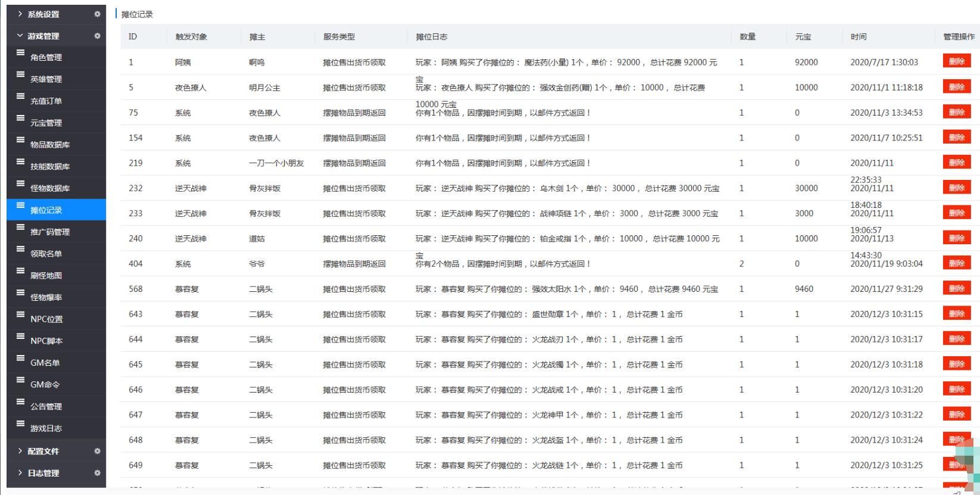Click the 时间 column header
This screenshot has width=980, height=495.
[x=859, y=37]
